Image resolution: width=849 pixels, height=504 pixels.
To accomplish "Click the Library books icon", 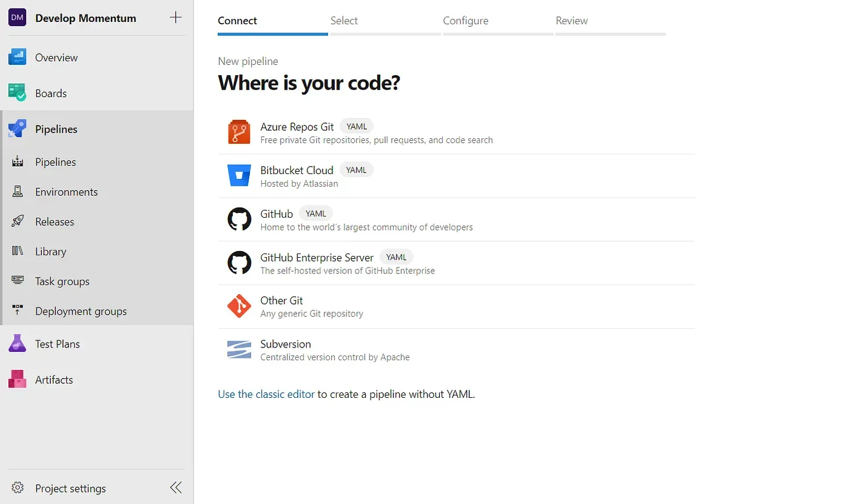I will coord(18,251).
